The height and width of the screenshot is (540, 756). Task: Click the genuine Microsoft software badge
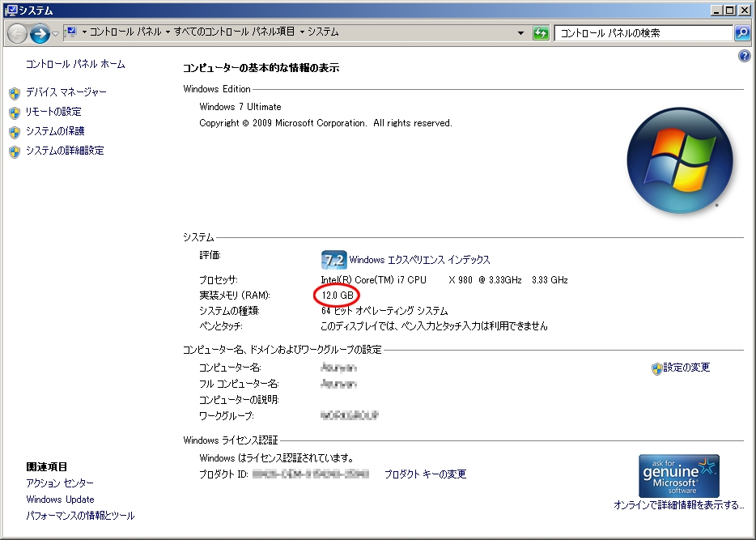(x=679, y=476)
